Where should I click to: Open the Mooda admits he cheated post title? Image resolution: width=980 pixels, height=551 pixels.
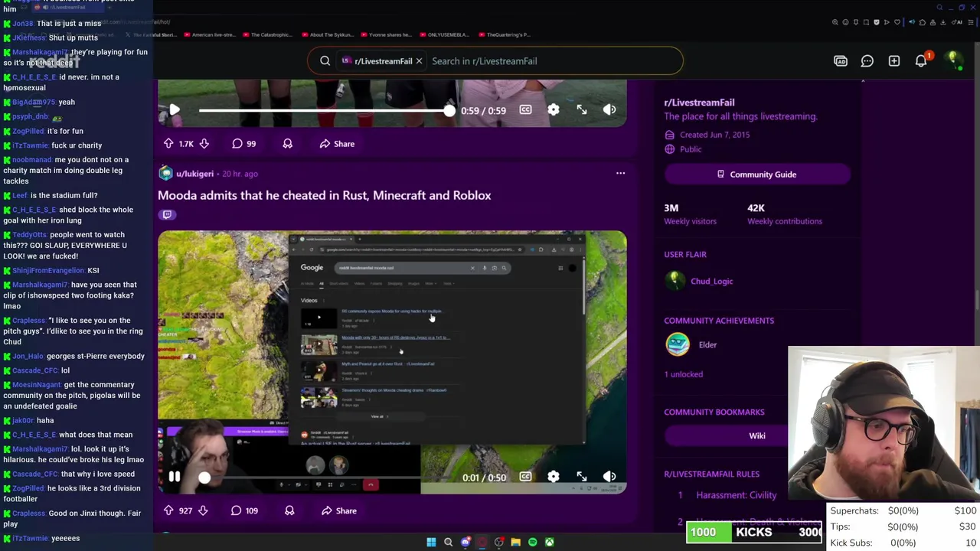pyautogui.click(x=325, y=195)
